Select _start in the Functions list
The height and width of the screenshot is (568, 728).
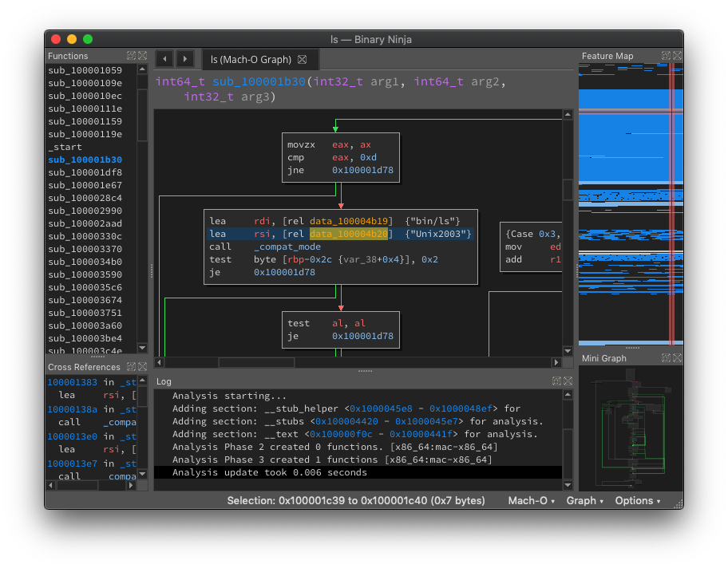point(65,147)
